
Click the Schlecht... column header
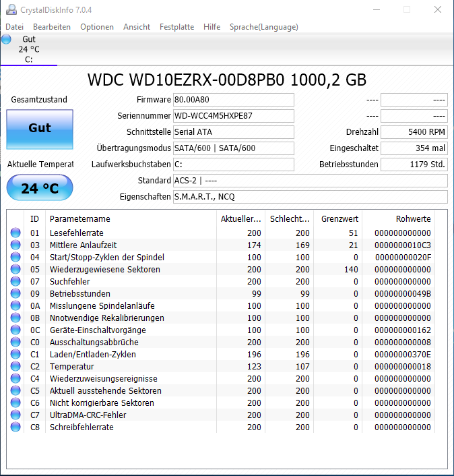point(290,219)
